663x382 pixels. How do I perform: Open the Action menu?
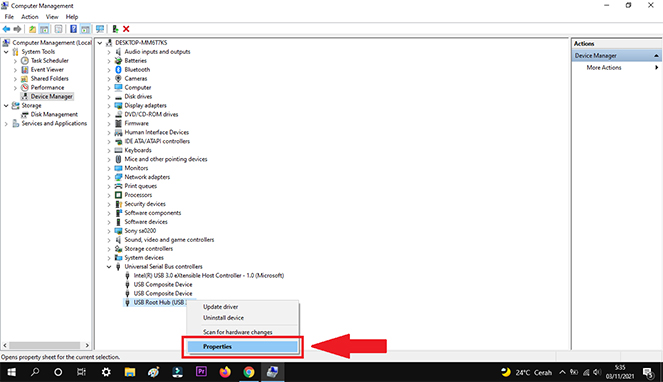click(30, 17)
